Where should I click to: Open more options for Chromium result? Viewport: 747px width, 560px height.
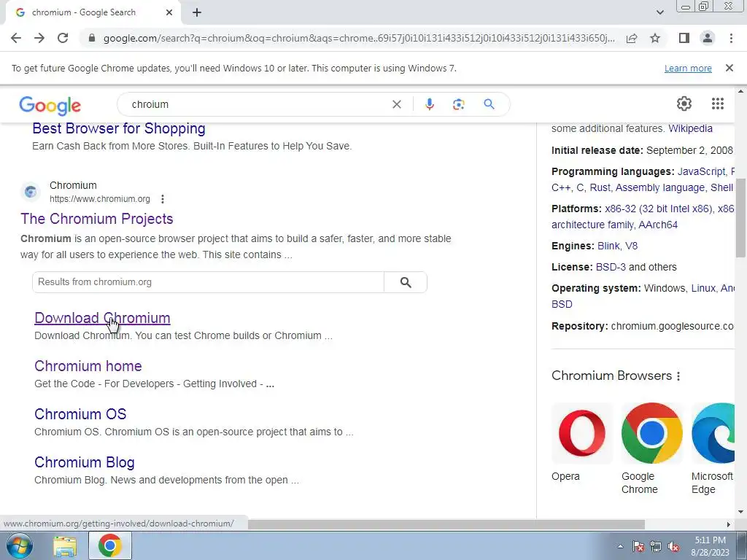(163, 199)
